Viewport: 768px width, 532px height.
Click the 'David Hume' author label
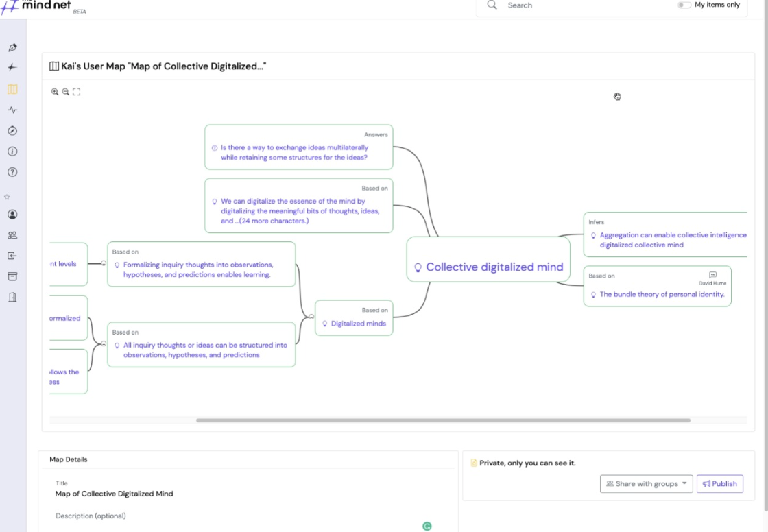[x=712, y=283]
